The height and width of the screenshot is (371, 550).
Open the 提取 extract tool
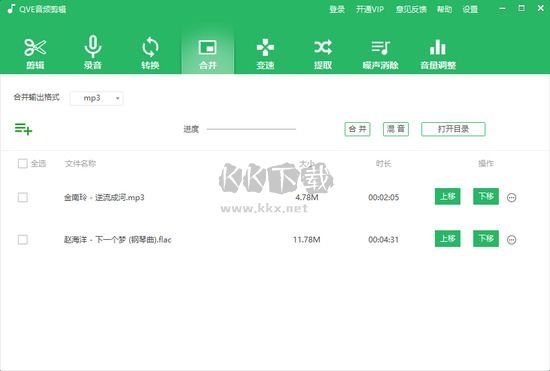(x=323, y=54)
